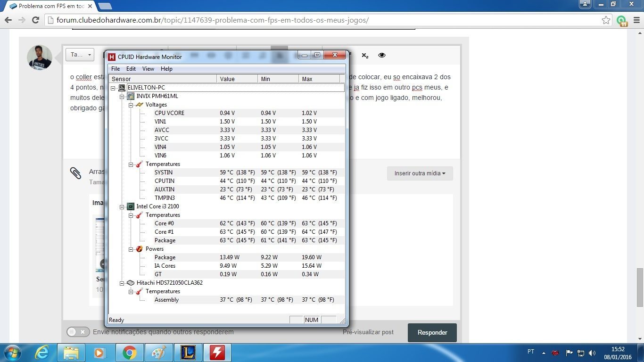Click the page vertical scrollbar thumb
The width and height of the screenshot is (644, 362).
click(x=640, y=288)
